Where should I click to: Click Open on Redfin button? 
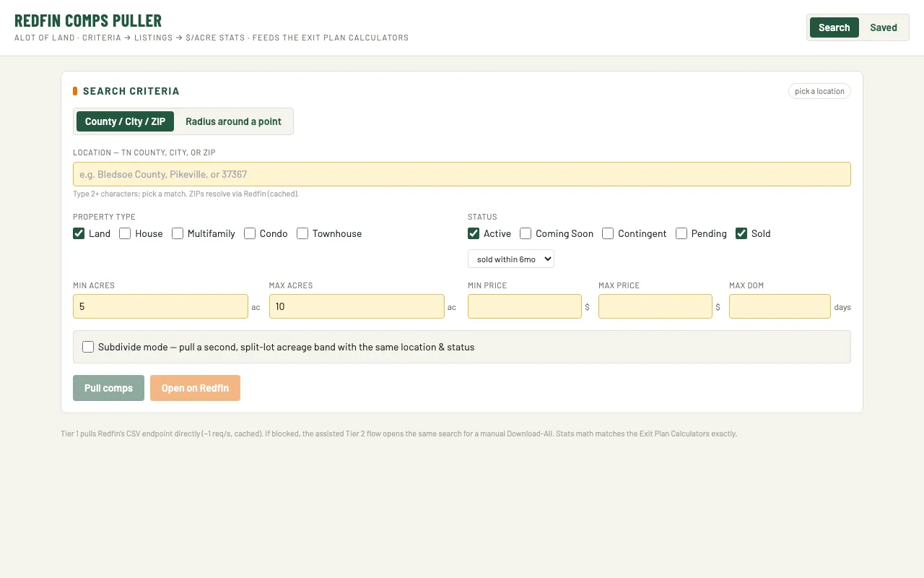tap(195, 388)
